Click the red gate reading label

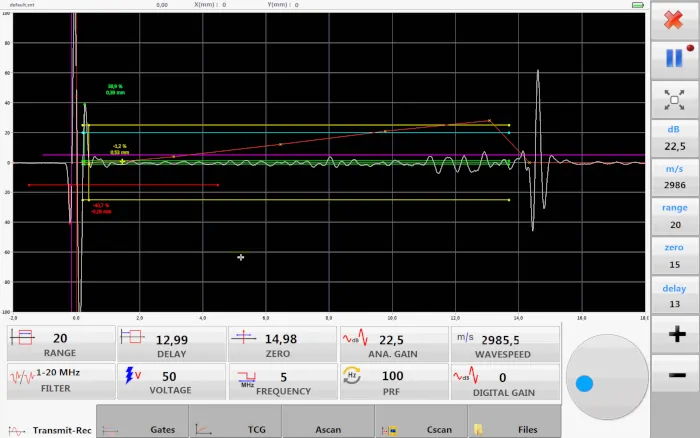click(x=101, y=209)
